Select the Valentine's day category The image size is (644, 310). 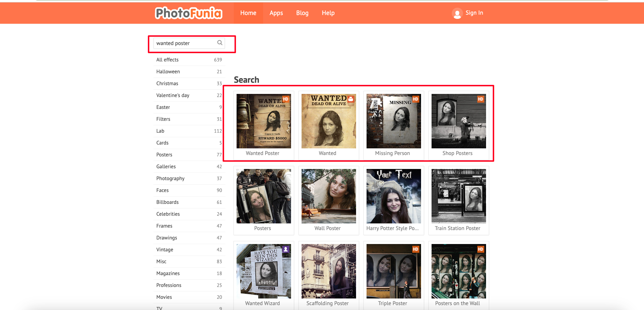[x=189, y=95]
